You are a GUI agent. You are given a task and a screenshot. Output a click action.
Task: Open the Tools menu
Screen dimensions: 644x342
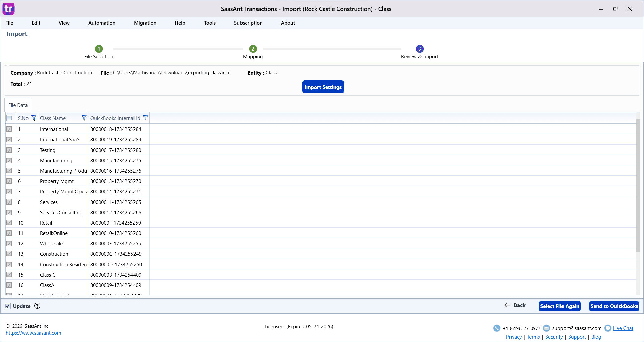(210, 23)
